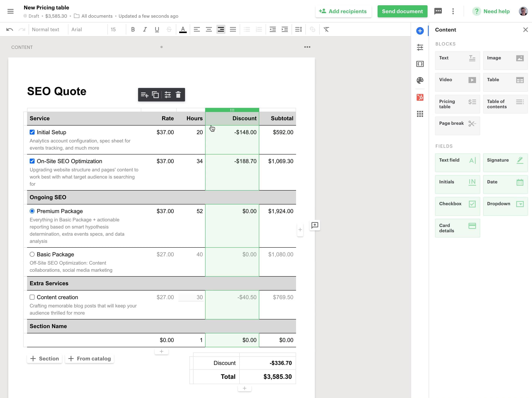Open the Arial font dropdown
Viewport: 532px width, 398px height.
[x=88, y=29]
